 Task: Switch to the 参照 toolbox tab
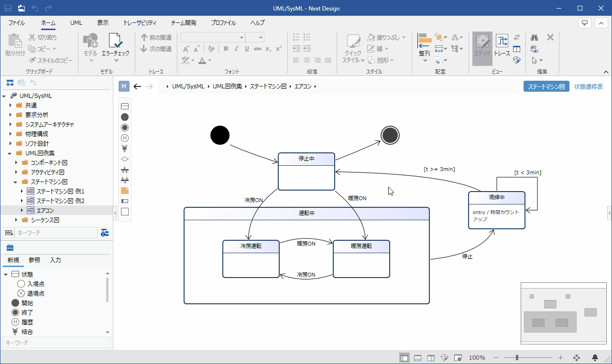[34, 260]
